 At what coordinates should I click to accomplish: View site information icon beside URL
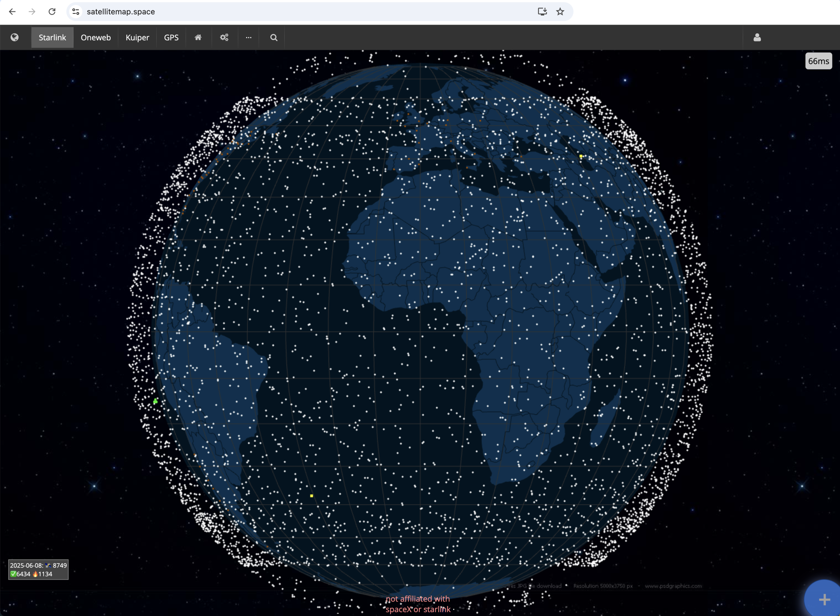pyautogui.click(x=76, y=11)
